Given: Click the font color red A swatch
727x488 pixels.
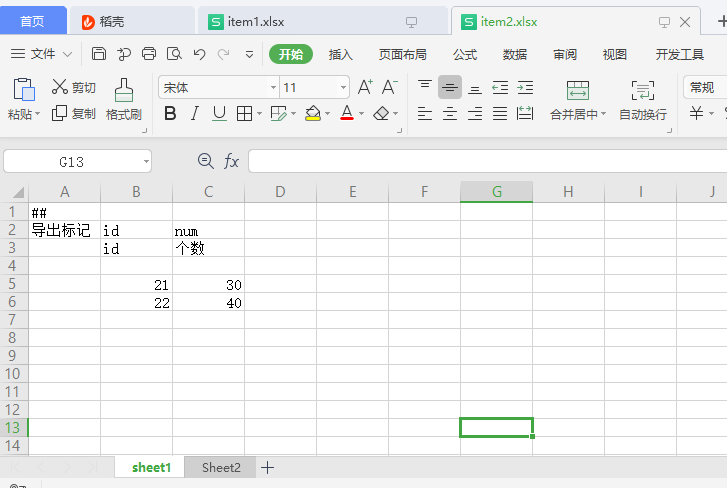Looking at the screenshot, I should [346, 114].
